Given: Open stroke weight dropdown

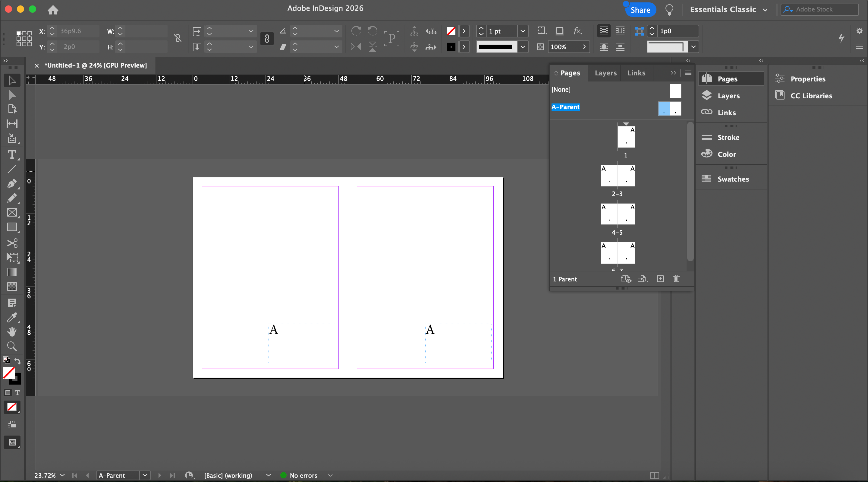Looking at the screenshot, I should 523,31.
